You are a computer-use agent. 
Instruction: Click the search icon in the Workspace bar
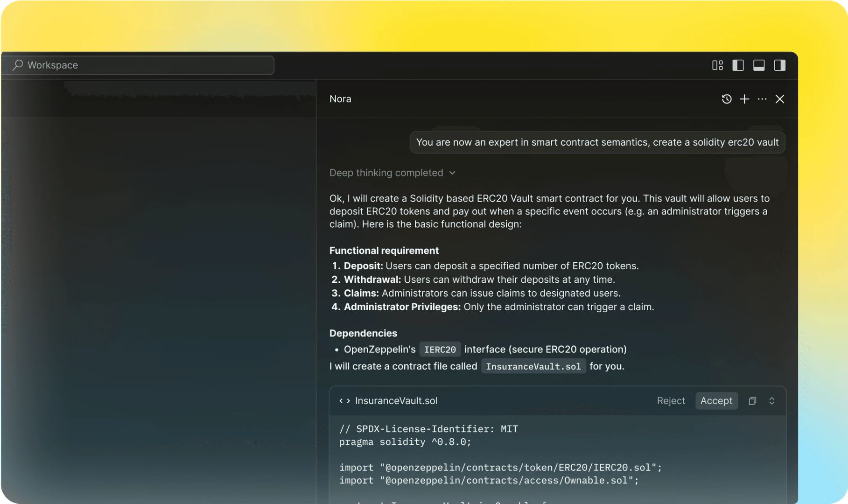pyautogui.click(x=17, y=65)
